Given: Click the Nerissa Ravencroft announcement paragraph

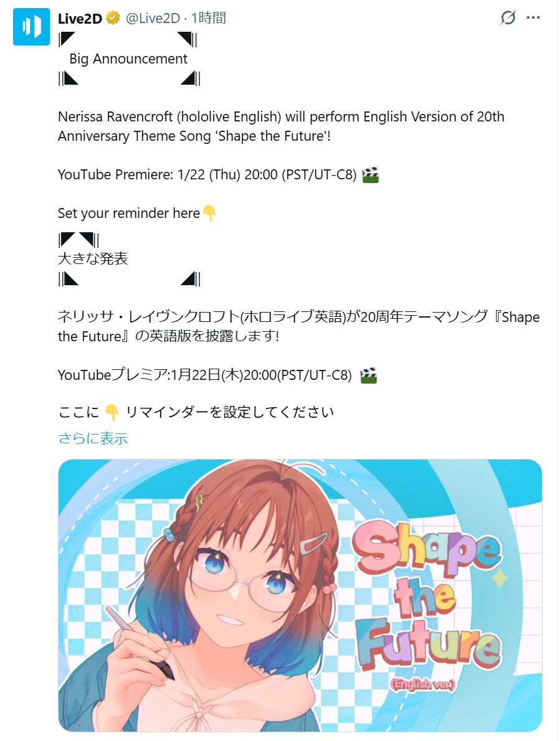Looking at the screenshot, I should click(281, 126).
